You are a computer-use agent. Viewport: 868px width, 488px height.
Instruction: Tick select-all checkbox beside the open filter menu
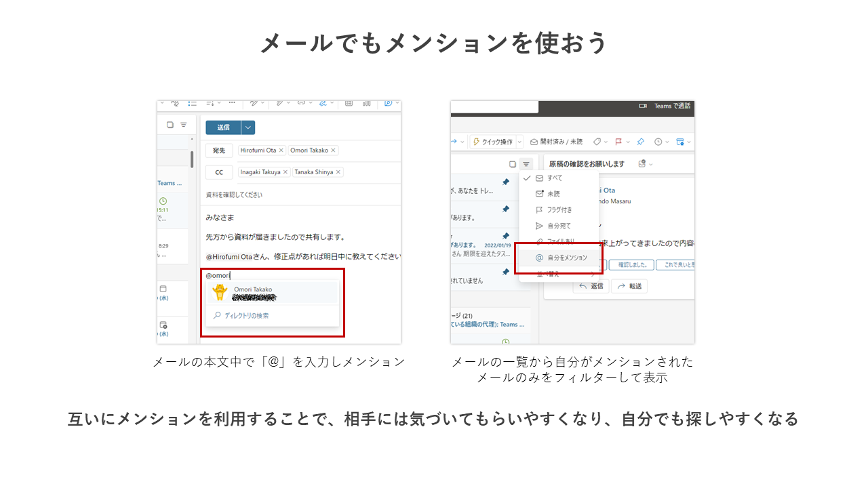[513, 164]
